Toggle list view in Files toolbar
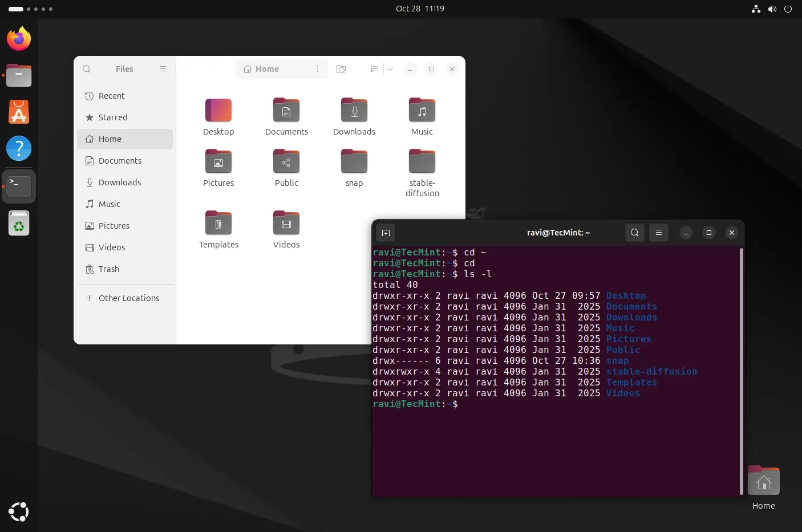 pos(374,69)
